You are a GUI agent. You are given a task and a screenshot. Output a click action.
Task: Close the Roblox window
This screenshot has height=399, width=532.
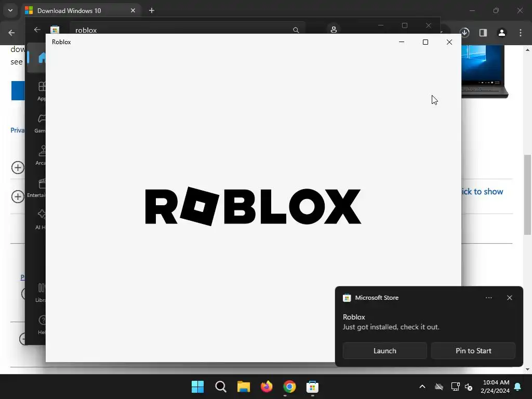[449, 42]
